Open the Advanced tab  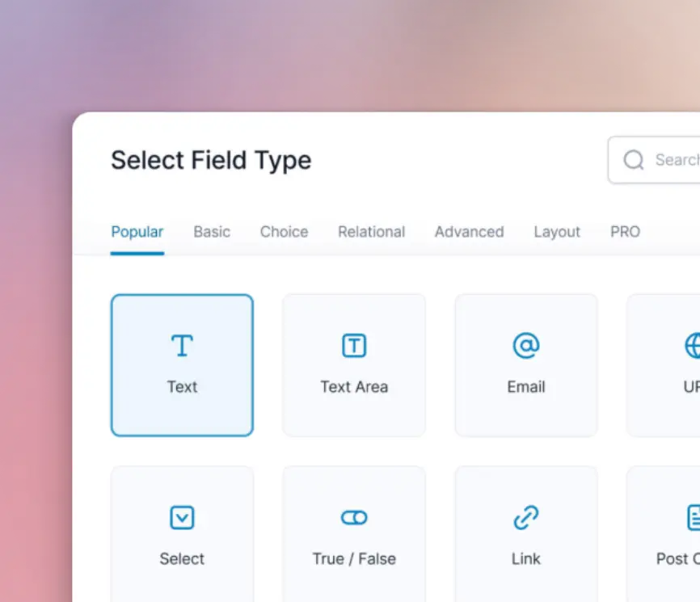click(x=469, y=232)
